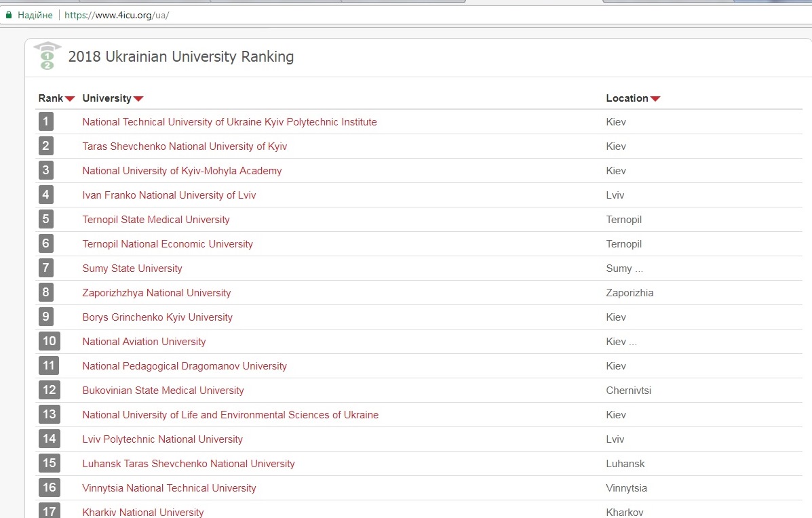
Task: Open Ivan Franko National University of Lviv
Action: click(x=169, y=195)
